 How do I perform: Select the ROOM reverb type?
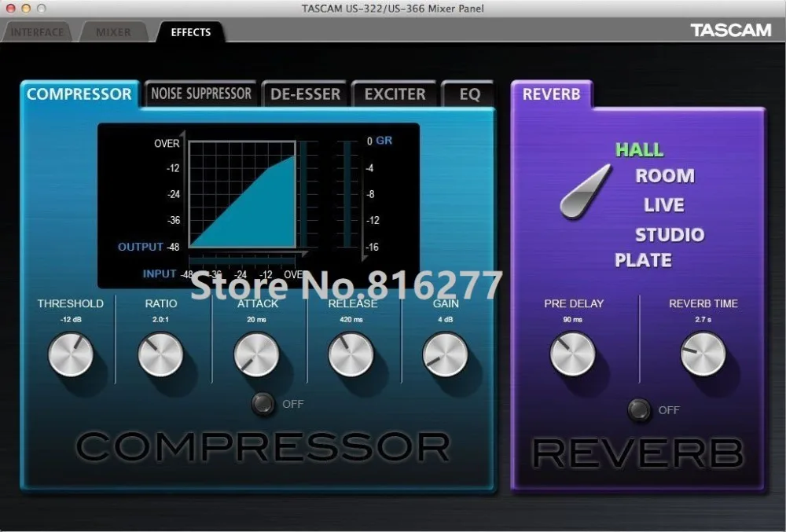[x=665, y=176]
